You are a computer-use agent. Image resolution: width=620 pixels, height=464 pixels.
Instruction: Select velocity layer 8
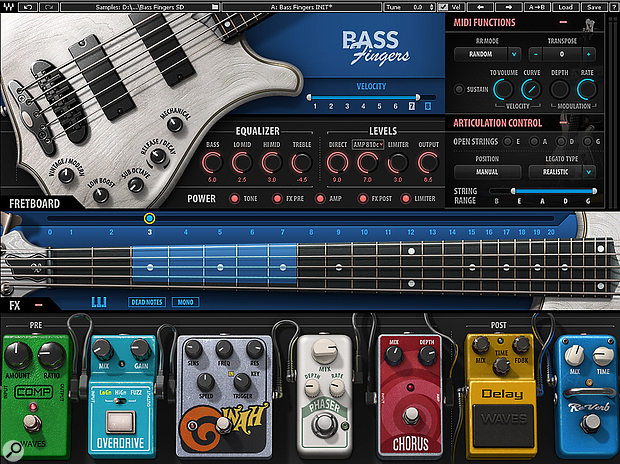coord(427,106)
